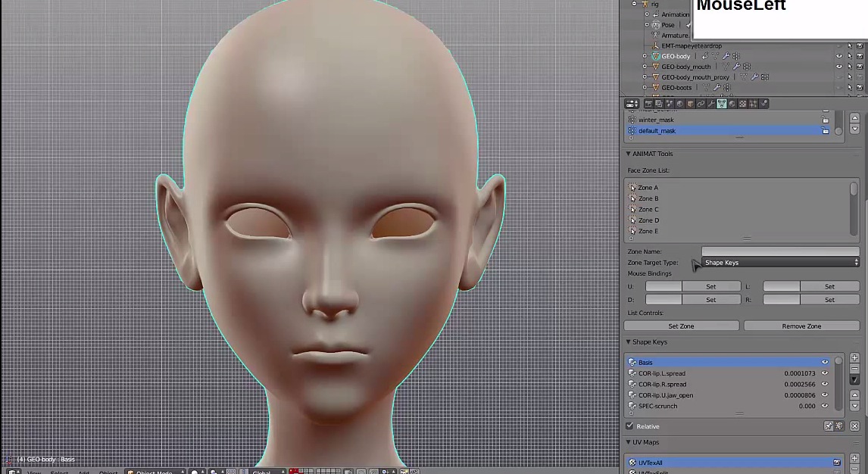Open the Object menu in the viewport header

pyautogui.click(x=108, y=472)
